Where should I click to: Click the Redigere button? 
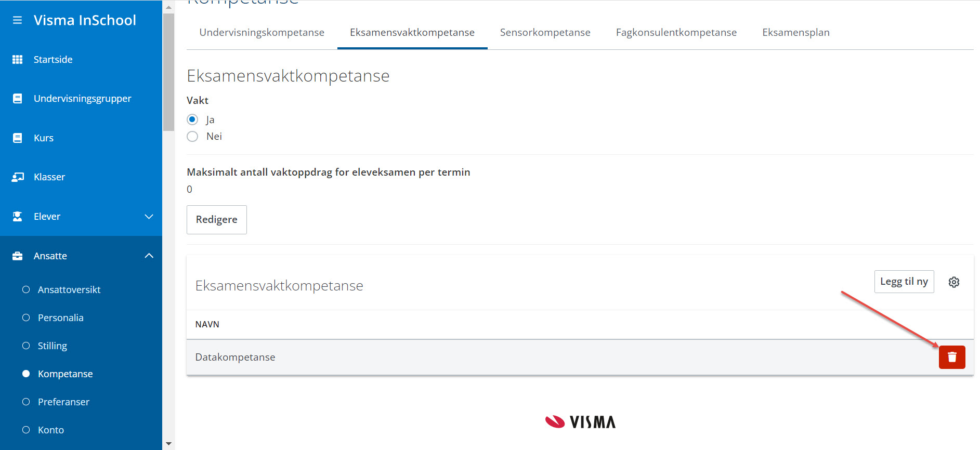(x=216, y=219)
